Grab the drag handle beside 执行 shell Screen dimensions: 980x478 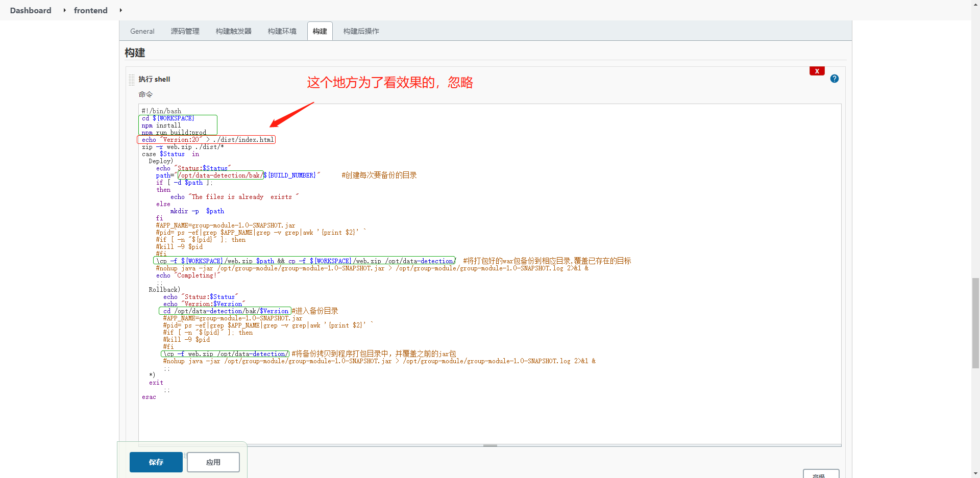132,80
